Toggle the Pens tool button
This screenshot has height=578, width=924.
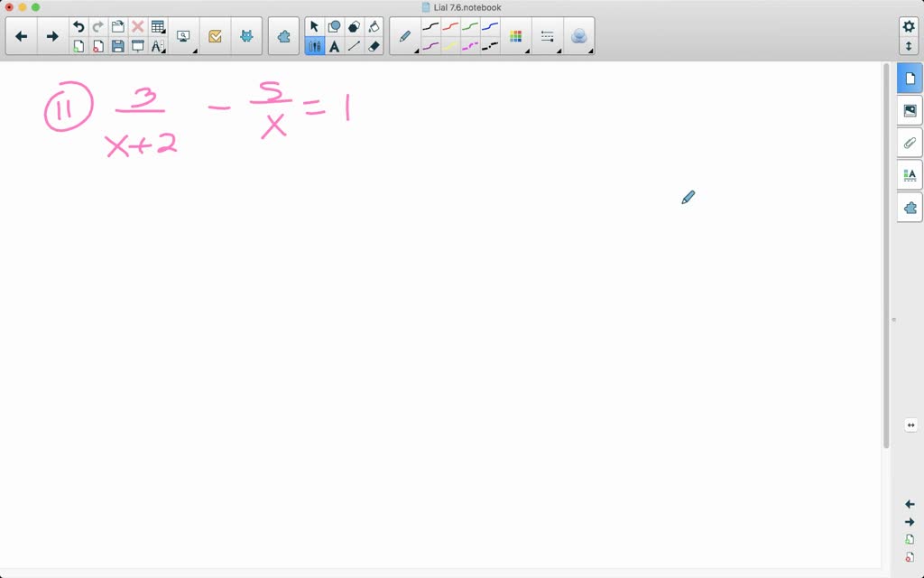tap(314, 46)
